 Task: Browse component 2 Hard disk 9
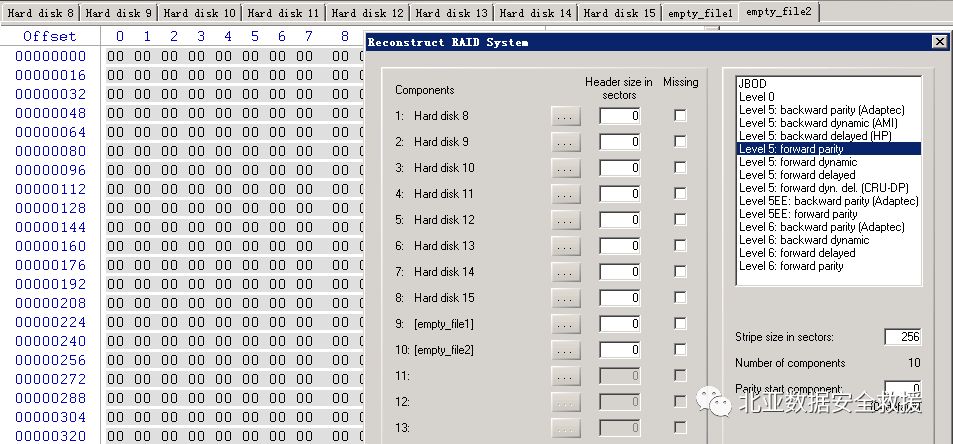click(x=565, y=142)
